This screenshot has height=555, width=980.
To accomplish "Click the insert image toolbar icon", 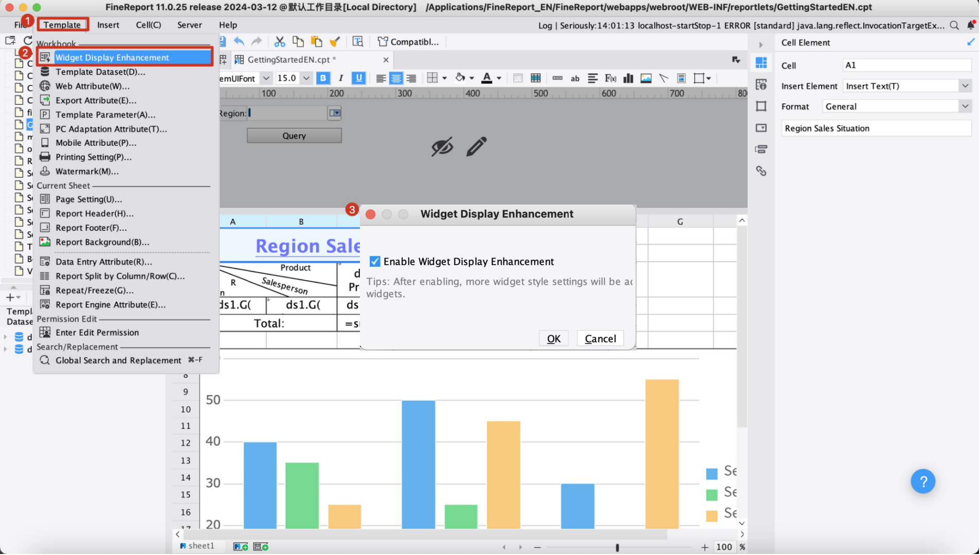I will 646,78.
